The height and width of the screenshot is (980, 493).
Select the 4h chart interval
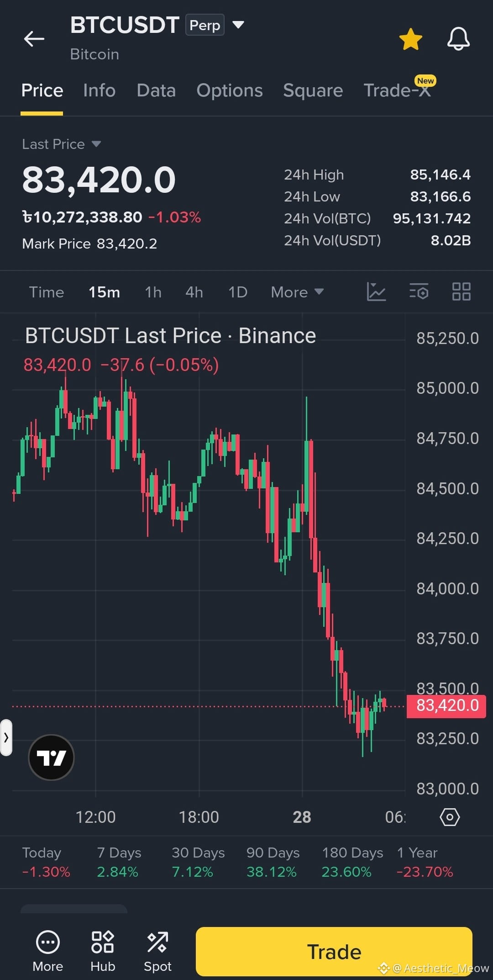pyautogui.click(x=194, y=292)
